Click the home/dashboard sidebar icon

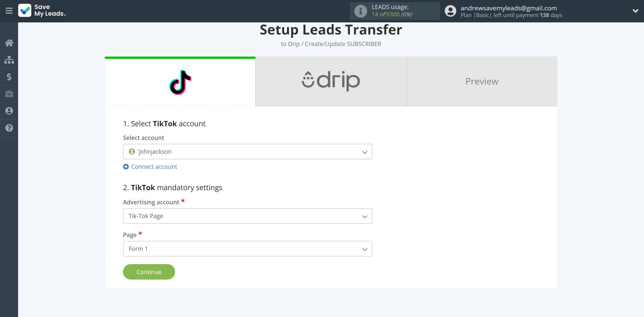point(9,43)
